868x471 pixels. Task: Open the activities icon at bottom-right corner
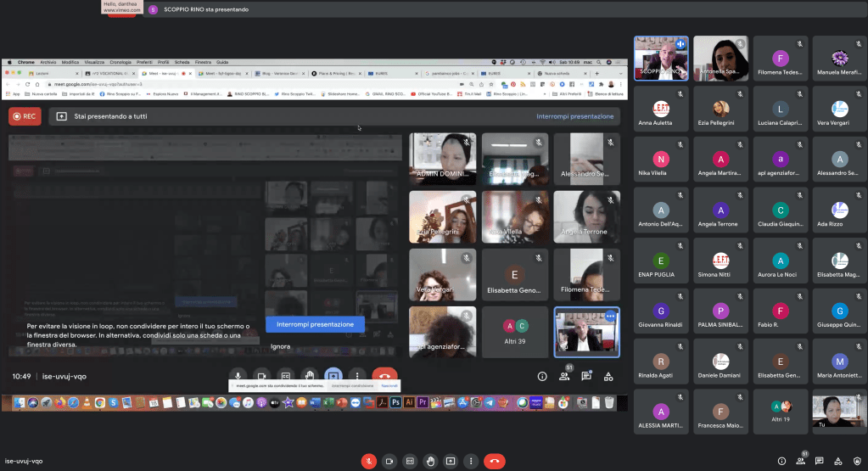click(838, 461)
